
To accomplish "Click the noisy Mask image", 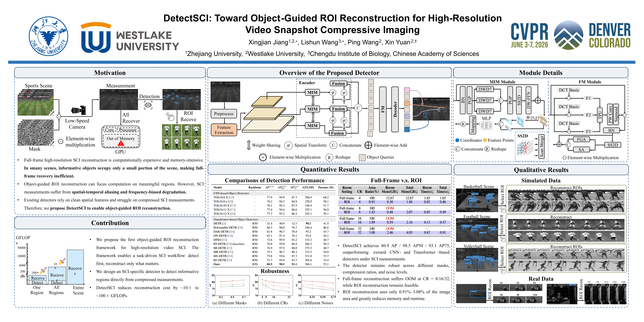I will tap(36, 132).
